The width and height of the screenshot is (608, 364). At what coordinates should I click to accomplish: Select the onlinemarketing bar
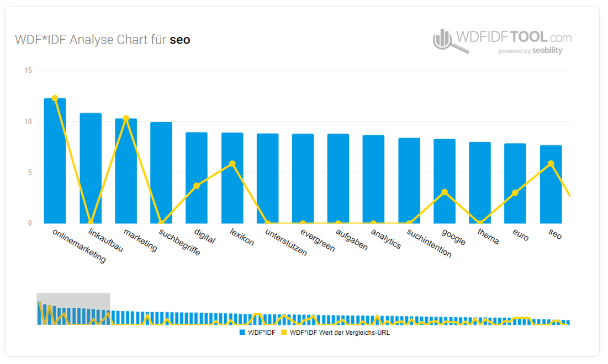[x=55, y=160]
